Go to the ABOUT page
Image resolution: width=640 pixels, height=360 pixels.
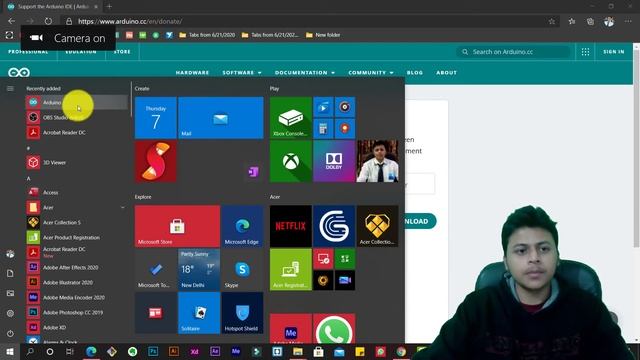pyautogui.click(x=446, y=73)
